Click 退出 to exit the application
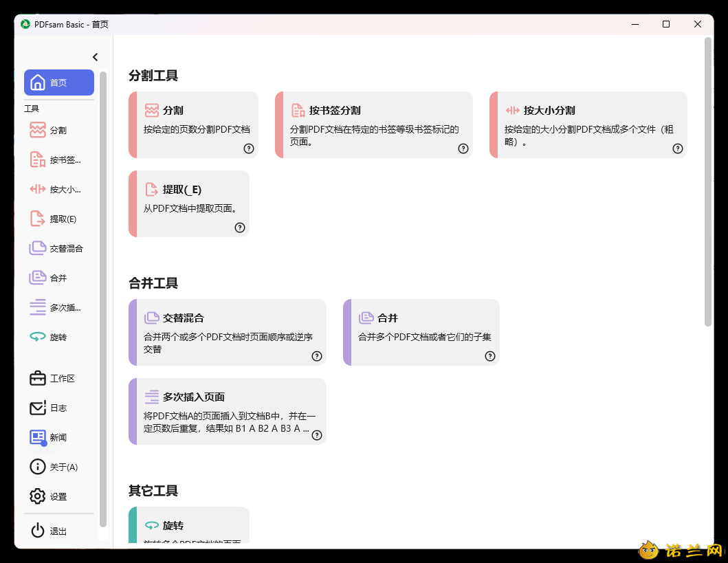This screenshot has width=728, height=563. (x=59, y=531)
